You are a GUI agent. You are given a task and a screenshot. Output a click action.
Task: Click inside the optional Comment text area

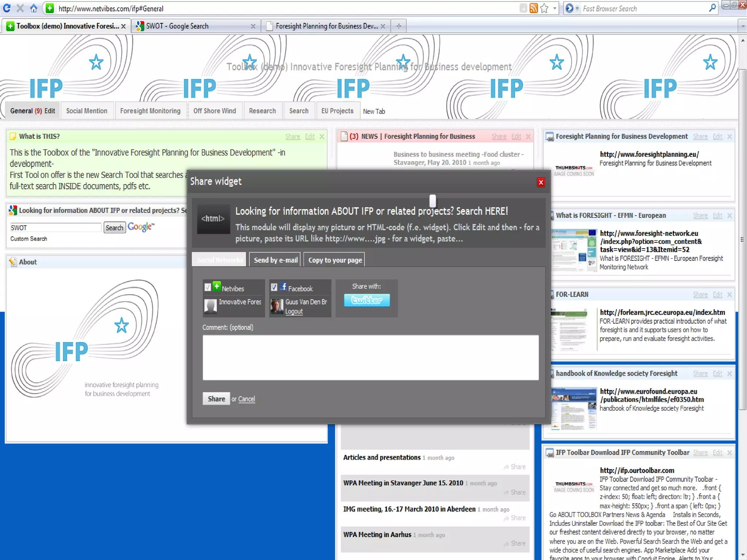[371, 358]
